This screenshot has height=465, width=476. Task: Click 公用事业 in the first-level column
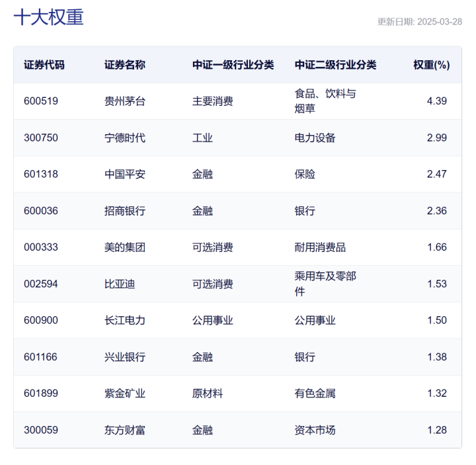212,320
